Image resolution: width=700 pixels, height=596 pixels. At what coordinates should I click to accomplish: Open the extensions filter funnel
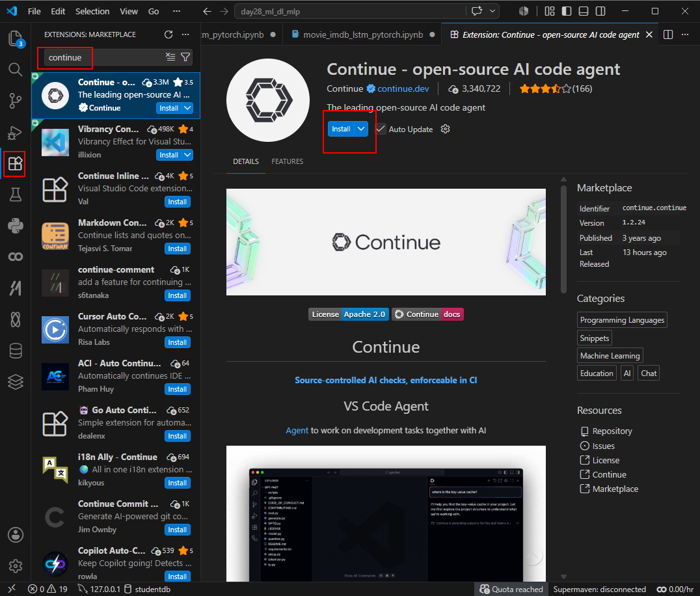185,57
